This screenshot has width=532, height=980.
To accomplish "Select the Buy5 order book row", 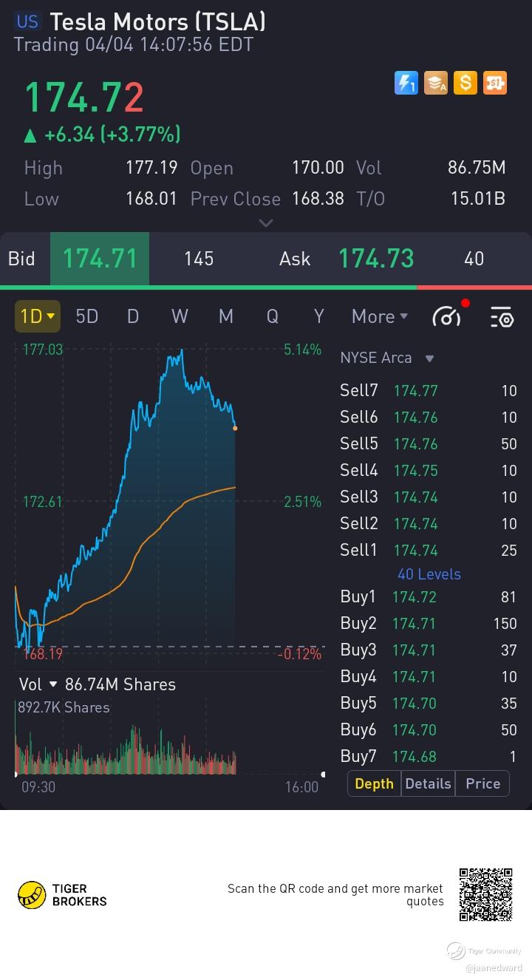I will coord(429,703).
